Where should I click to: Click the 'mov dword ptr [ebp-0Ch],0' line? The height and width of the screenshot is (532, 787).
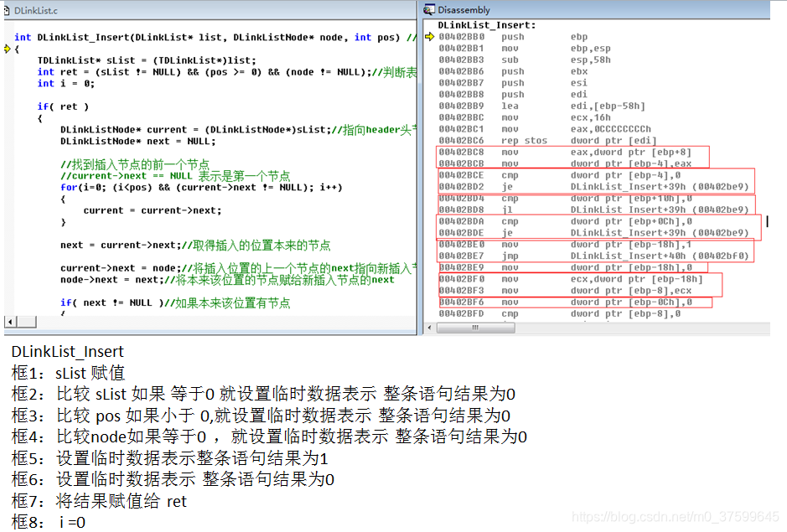(565, 302)
